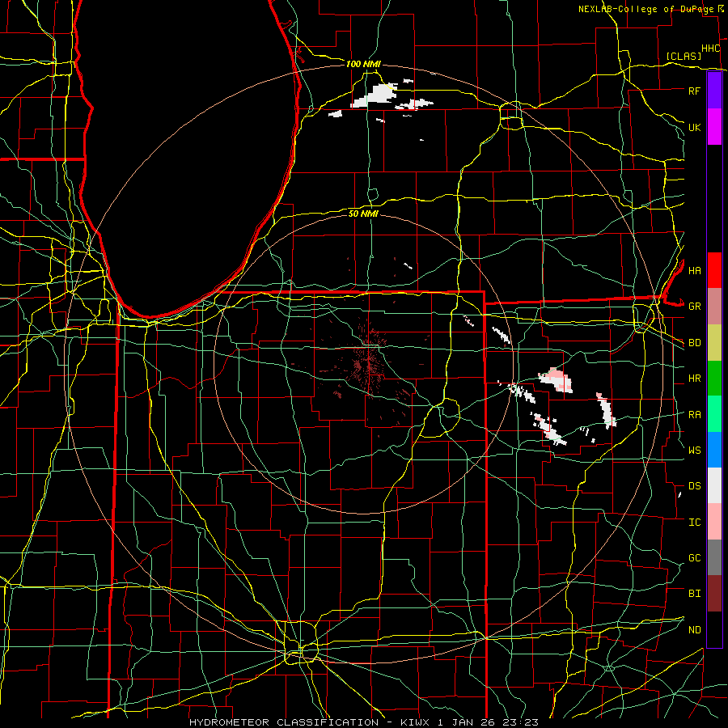Select the blue WS legend swatch
Viewport: 728px width, 728px height.
[714, 450]
